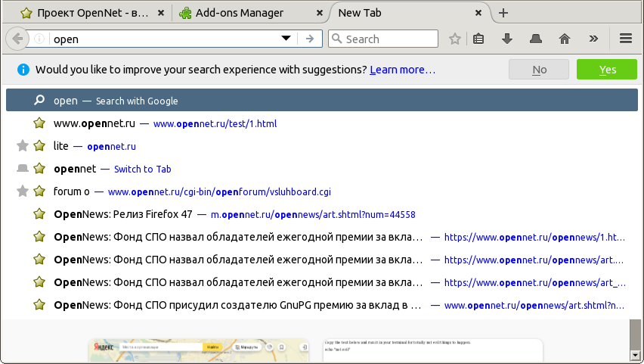The width and height of the screenshot is (644, 364).
Task: Open the hamburger menu
Action: point(625,39)
